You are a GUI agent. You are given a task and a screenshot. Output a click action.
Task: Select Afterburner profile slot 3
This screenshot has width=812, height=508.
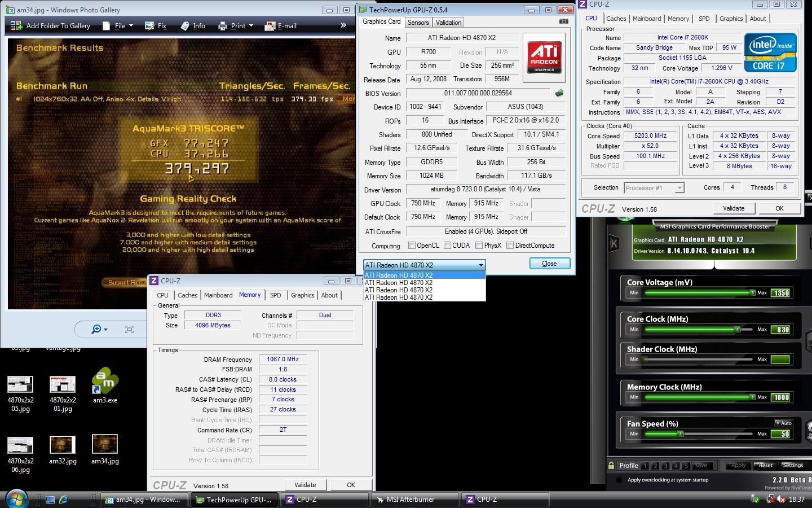pyautogui.click(x=665, y=466)
